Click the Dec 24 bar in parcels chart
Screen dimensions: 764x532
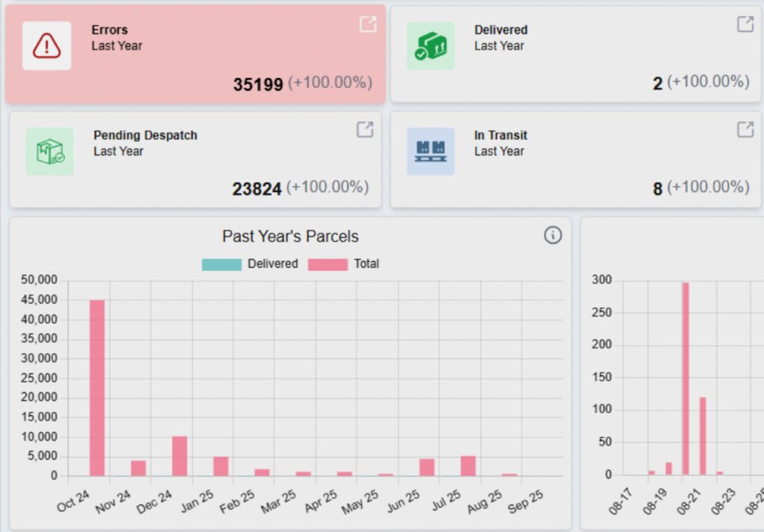(180, 456)
